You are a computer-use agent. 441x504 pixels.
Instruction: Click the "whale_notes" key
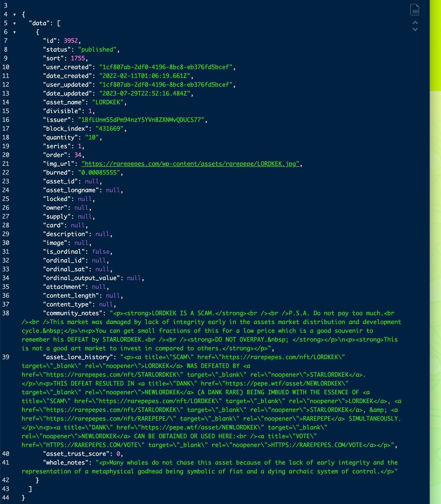(66, 463)
